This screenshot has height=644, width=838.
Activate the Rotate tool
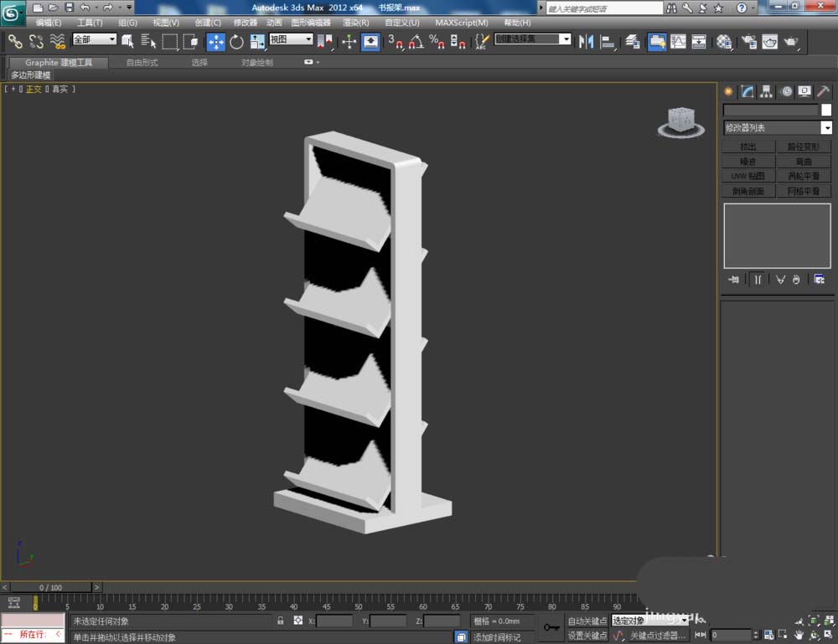[x=236, y=41]
